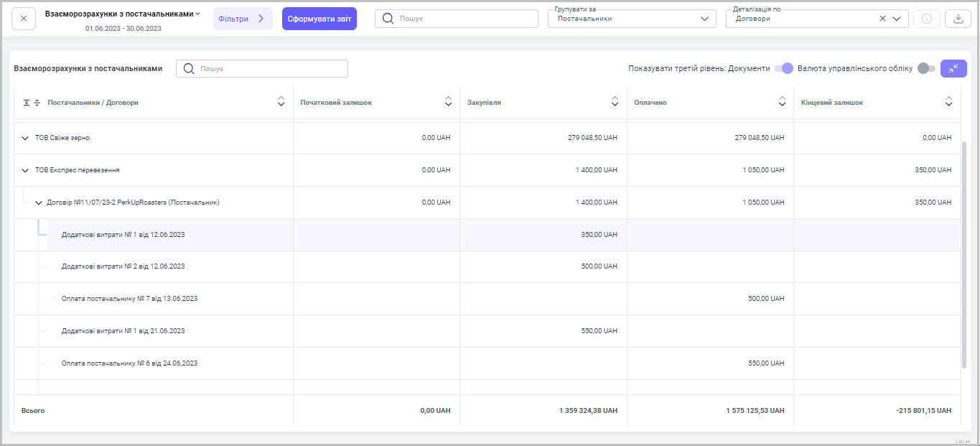
Task: Clear the Деталізація по selection with X
Action: click(x=882, y=19)
